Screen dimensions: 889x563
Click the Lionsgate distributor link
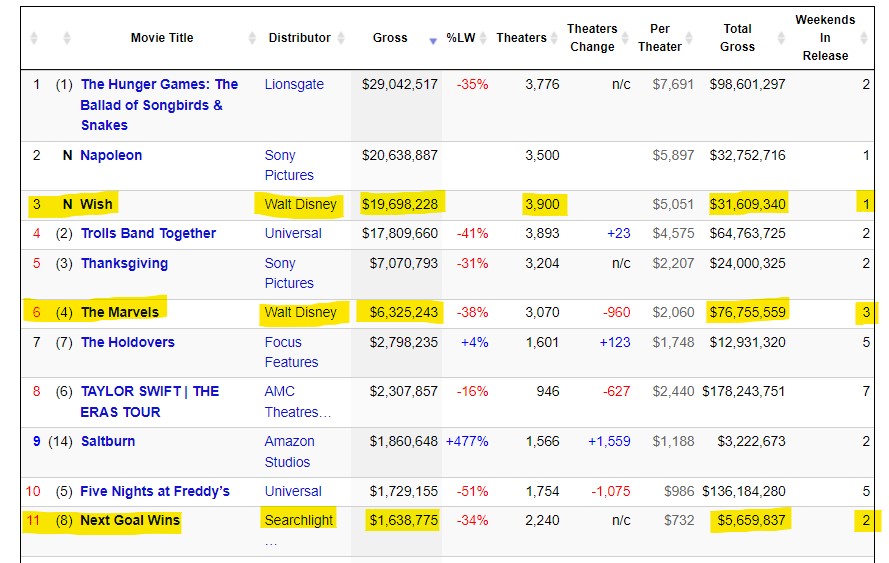294,85
